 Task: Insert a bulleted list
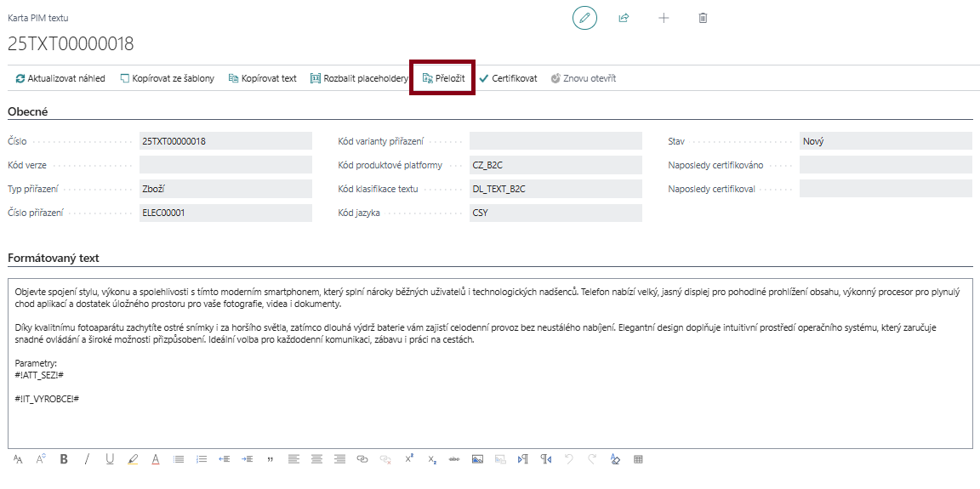point(179,459)
